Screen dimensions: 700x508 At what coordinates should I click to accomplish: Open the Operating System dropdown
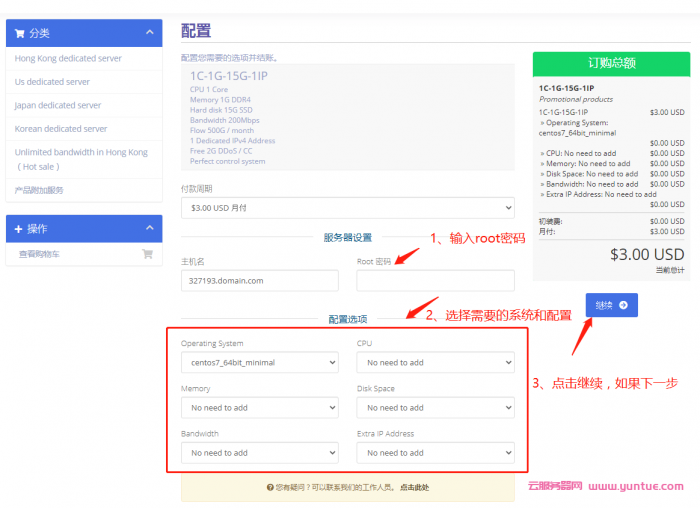click(259, 362)
